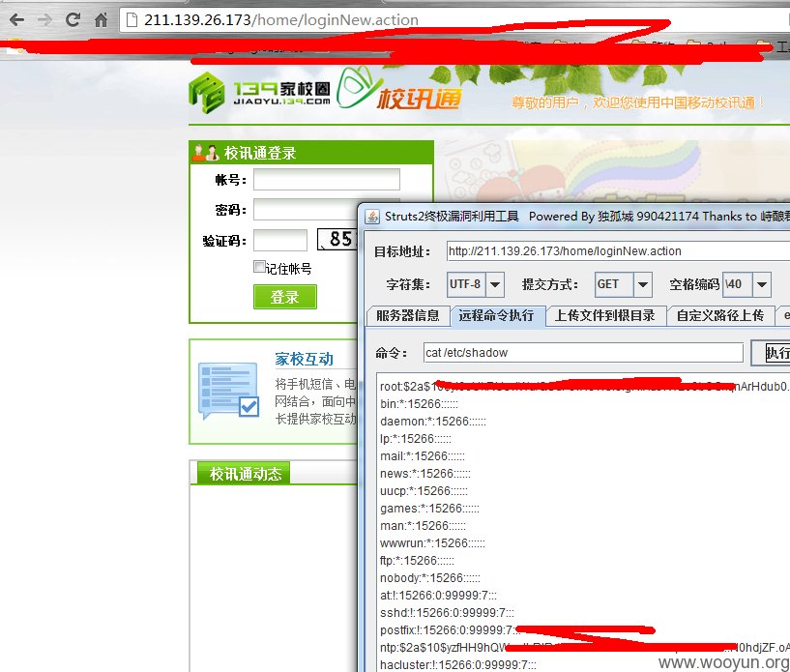Select the ntp:$2a$10$ output line
790x672 pixels.
coord(584,647)
